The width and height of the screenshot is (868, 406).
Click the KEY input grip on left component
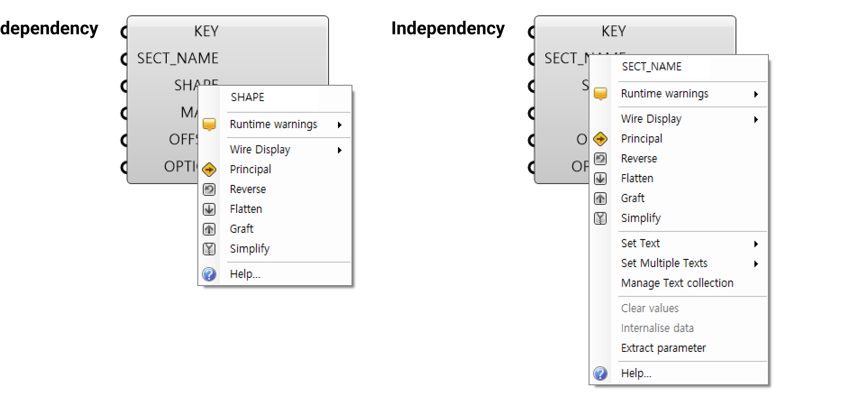pyautogui.click(x=123, y=32)
